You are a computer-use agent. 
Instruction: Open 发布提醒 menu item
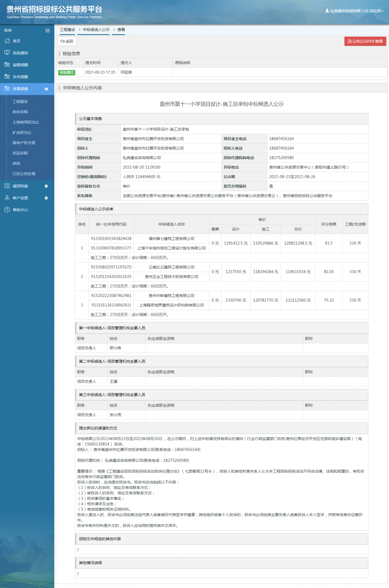[20, 77]
